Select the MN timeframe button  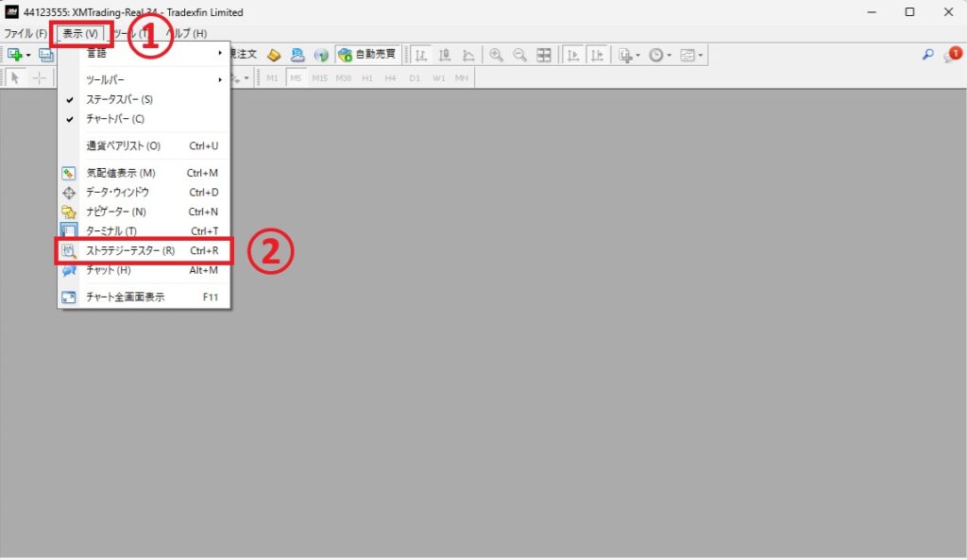[x=461, y=77]
